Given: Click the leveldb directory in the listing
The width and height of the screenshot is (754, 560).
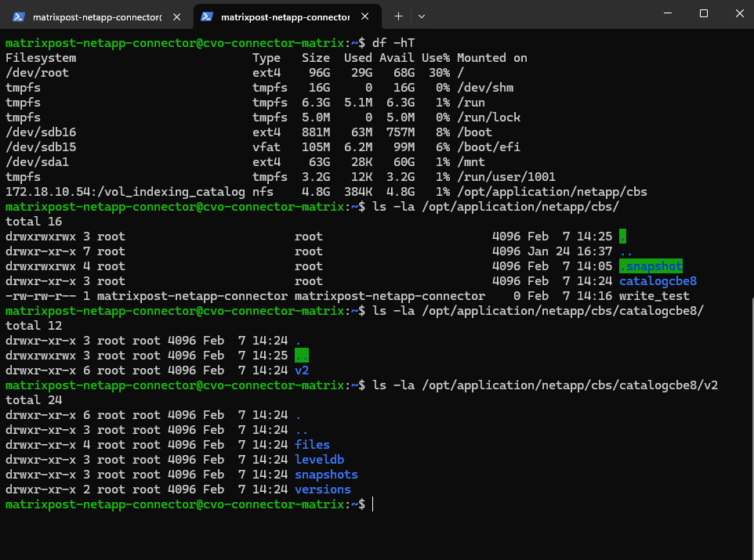Looking at the screenshot, I should tap(319, 460).
